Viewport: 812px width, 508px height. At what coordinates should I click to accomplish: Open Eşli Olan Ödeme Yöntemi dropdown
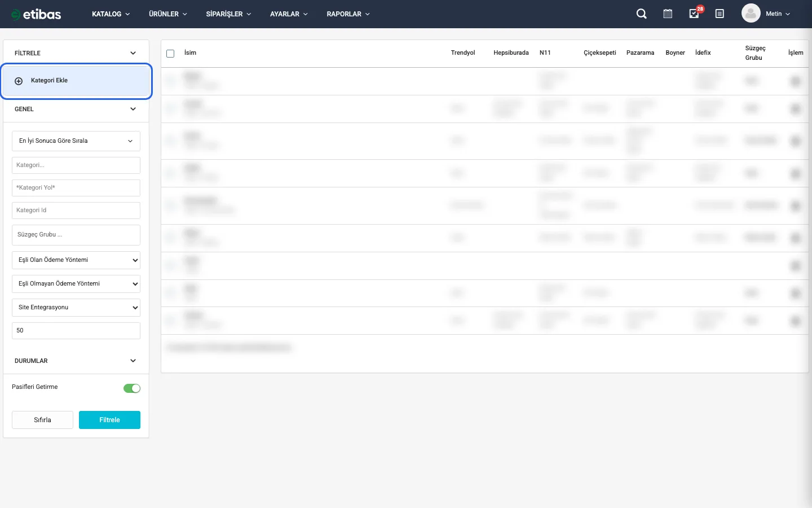pyautogui.click(x=76, y=260)
